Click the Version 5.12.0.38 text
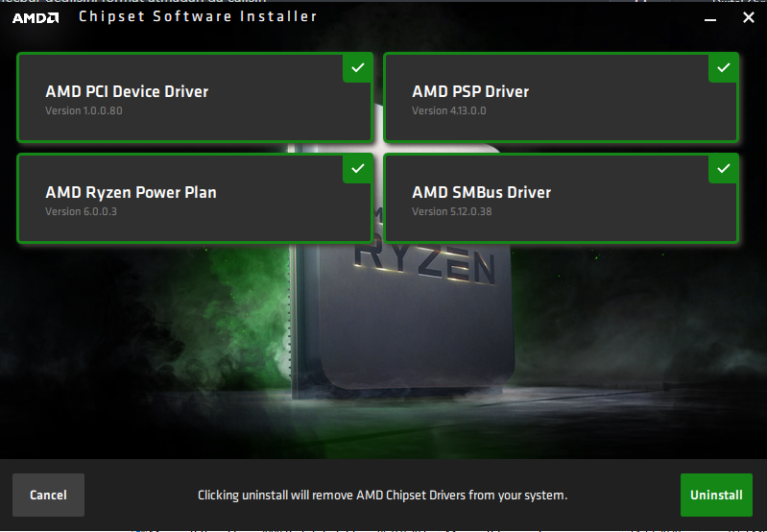Screen dimensions: 767x532 click(x=451, y=211)
